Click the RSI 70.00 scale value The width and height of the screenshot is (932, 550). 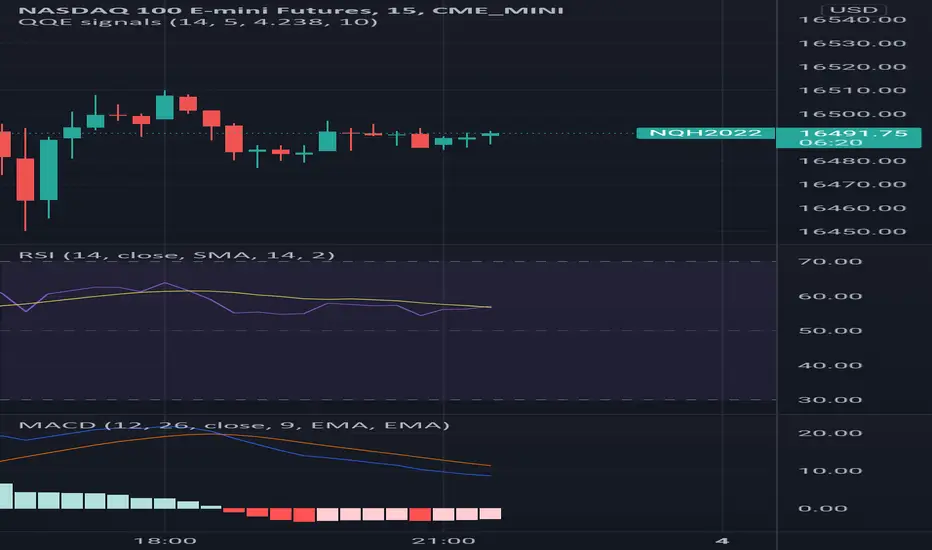point(830,262)
